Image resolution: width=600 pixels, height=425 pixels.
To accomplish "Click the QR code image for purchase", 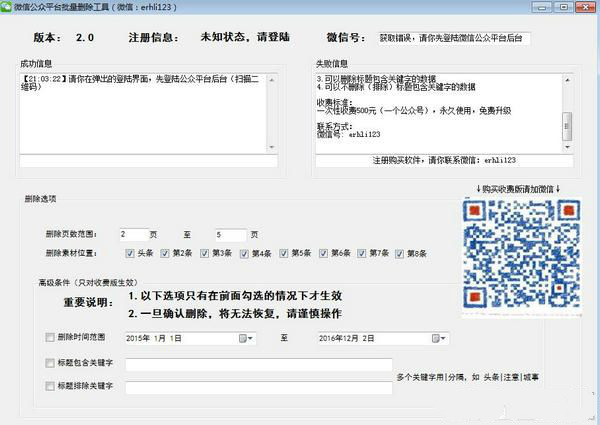I will [522, 256].
